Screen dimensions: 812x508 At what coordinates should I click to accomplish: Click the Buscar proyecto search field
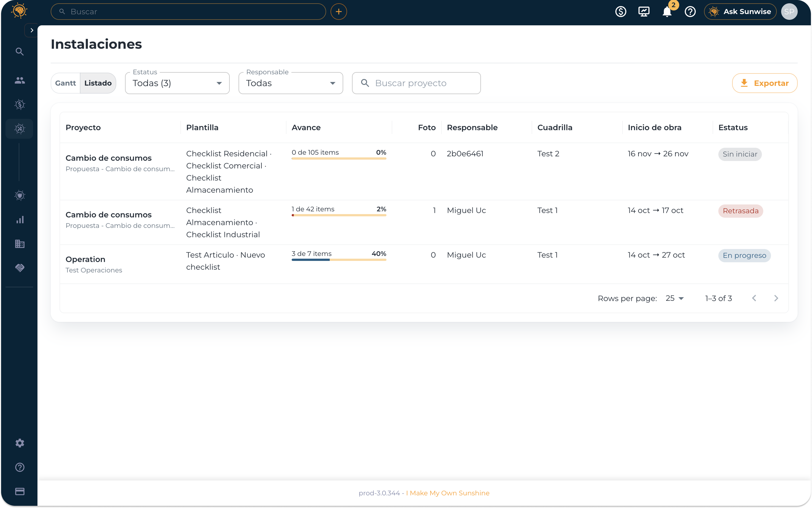click(416, 83)
